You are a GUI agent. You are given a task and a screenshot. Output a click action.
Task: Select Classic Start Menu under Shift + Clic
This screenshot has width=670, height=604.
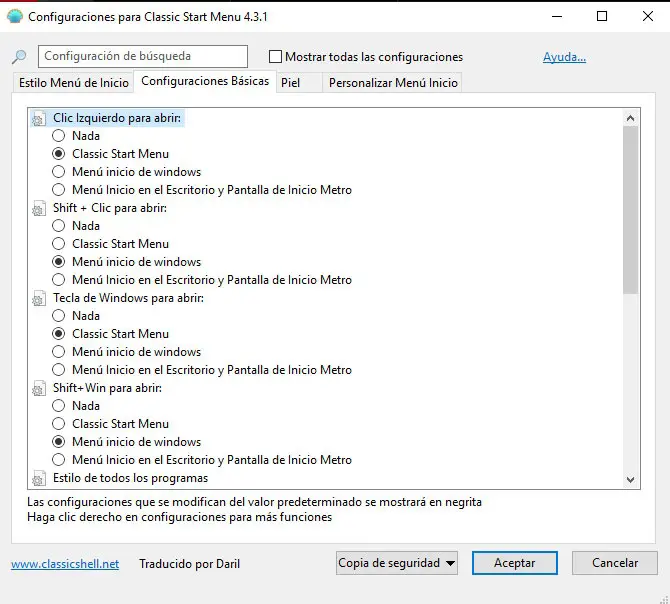coord(59,244)
